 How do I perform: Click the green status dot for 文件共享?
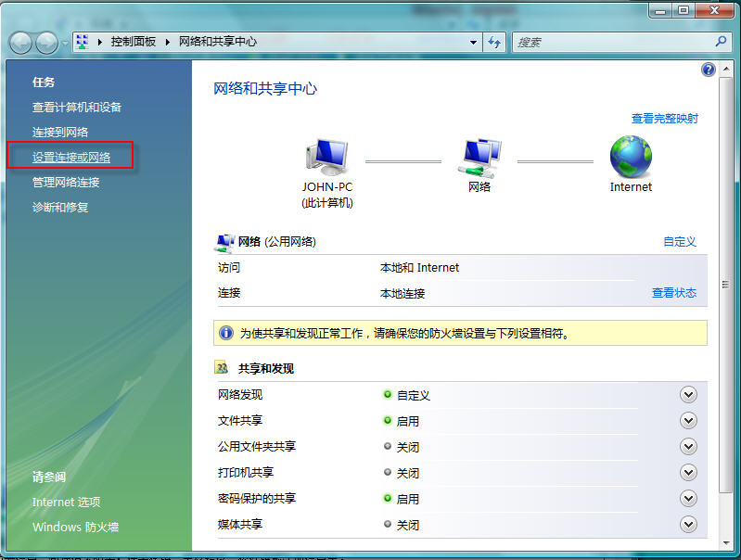pyautogui.click(x=388, y=420)
